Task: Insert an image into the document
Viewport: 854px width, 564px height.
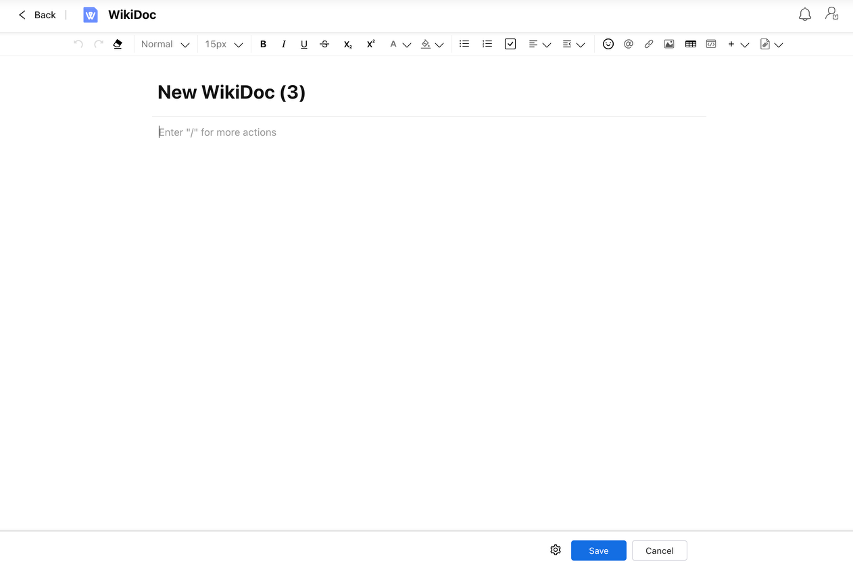Action: 669,44
